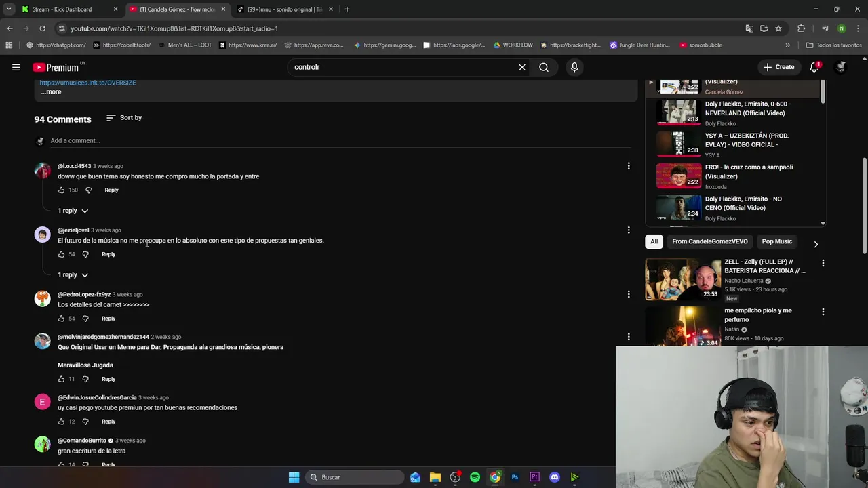Start voice search with microphone

click(x=574, y=67)
